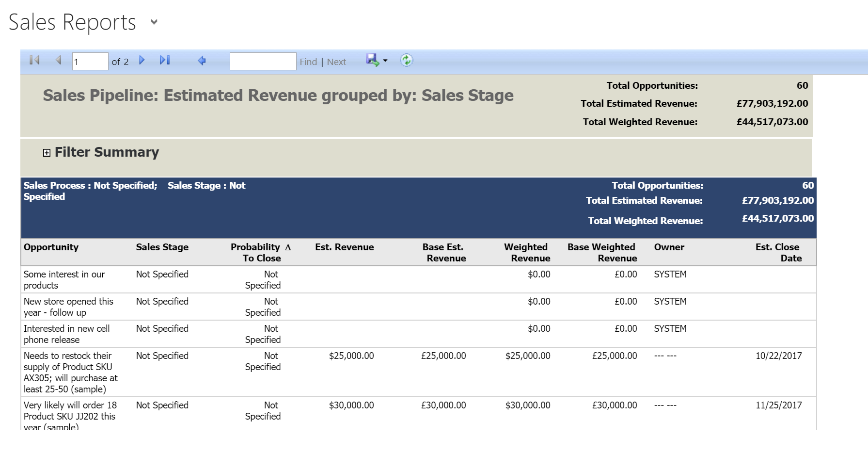Click the Find link

309,62
